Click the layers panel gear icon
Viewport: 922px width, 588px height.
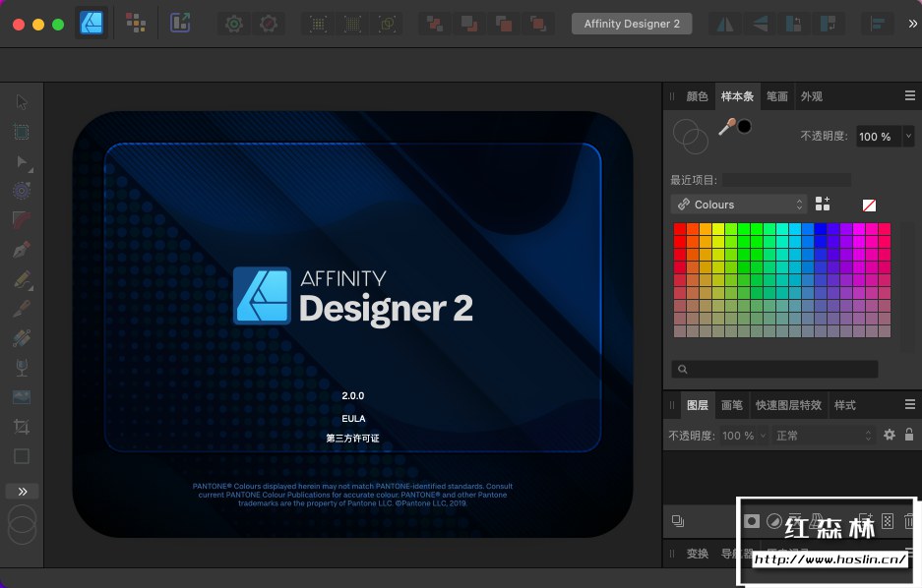tap(890, 435)
